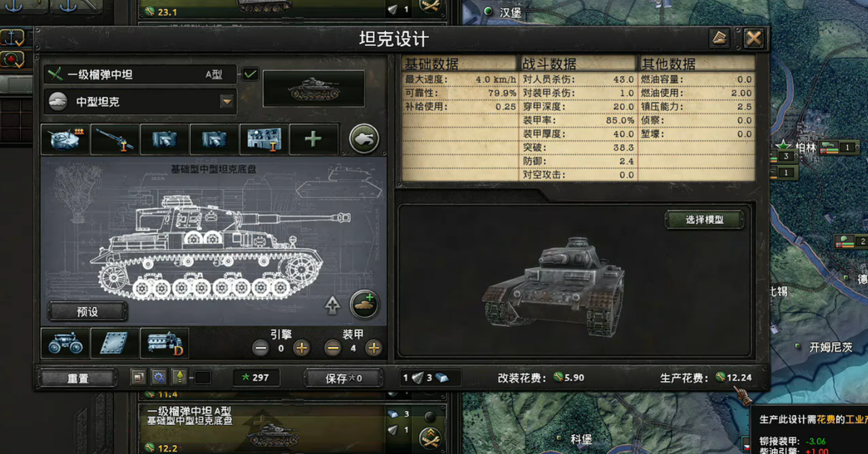Click the 重置 reset button
This screenshot has width=868, height=454.
(x=77, y=378)
